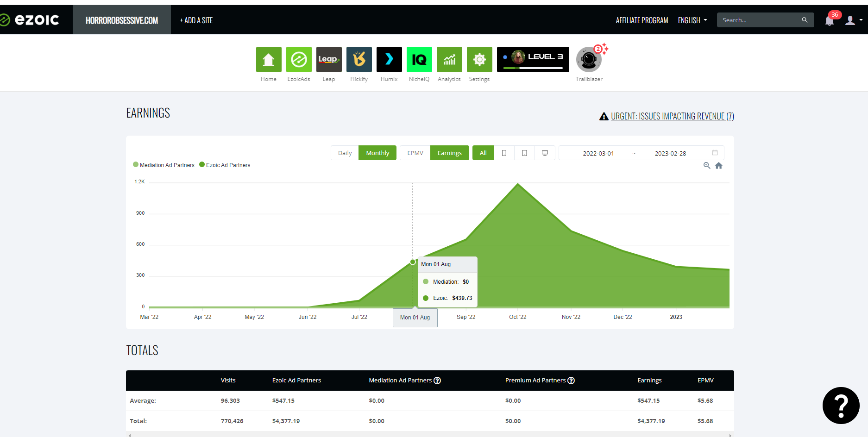Filter chart by desktop device
The height and width of the screenshot is (437, 868).
click(x=545, y=153)
